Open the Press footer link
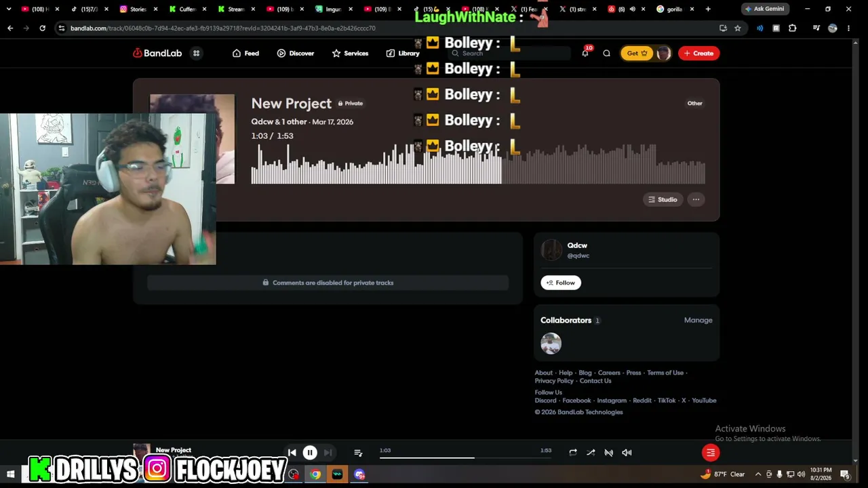The image size is (868, 488). 633,373
